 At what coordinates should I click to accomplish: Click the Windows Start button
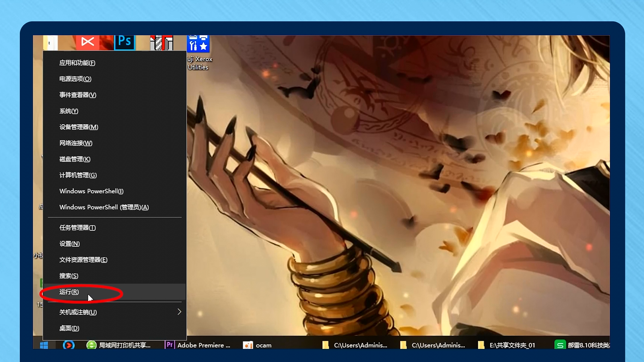(44, 345)
